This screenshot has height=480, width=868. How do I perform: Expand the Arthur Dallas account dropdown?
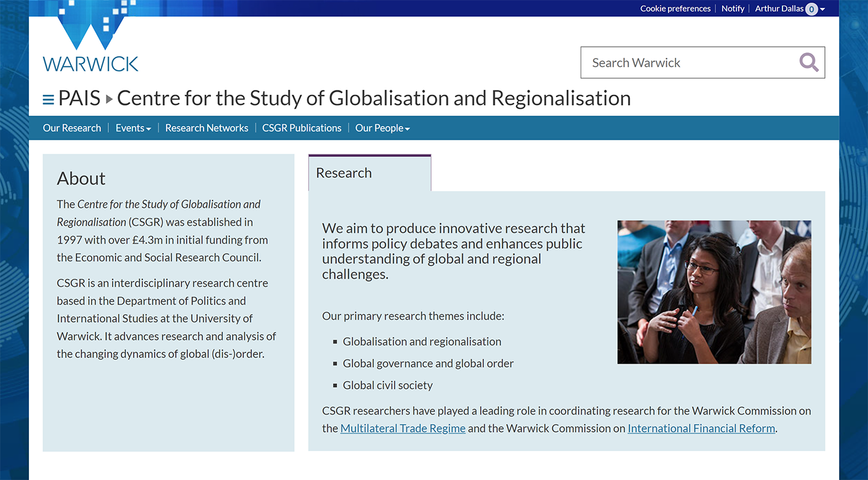click(822, 9)
